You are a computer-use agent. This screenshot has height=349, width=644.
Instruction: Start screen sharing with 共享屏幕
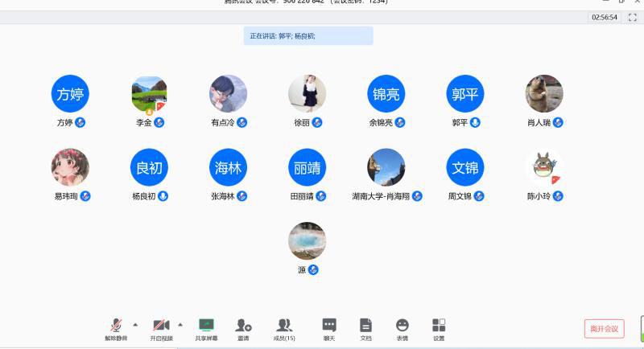[x=206, y=328]
